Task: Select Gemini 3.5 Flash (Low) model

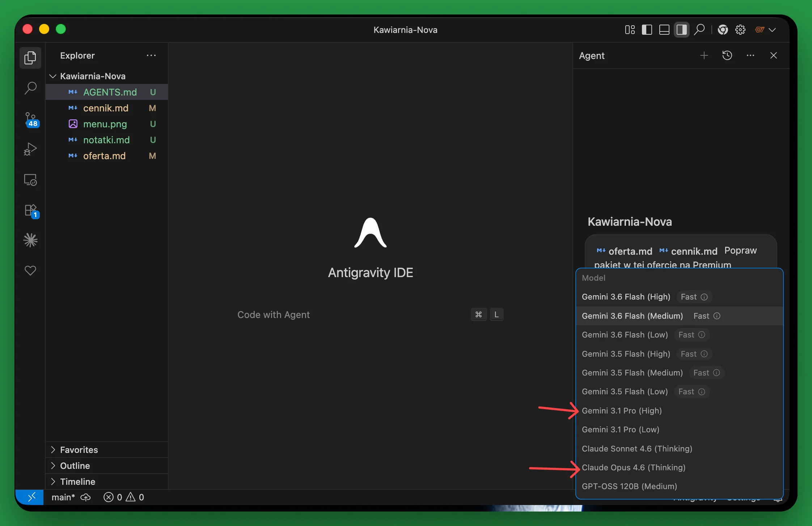Action: 680,391
